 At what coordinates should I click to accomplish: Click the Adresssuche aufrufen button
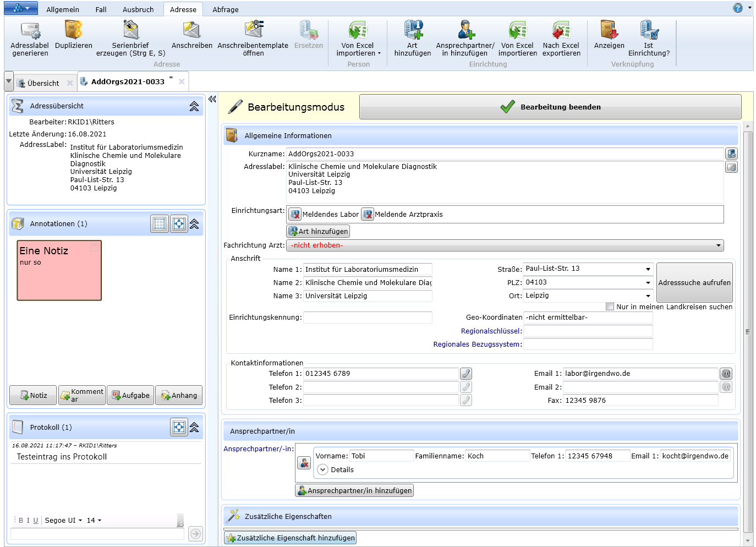tap(694, 282)
